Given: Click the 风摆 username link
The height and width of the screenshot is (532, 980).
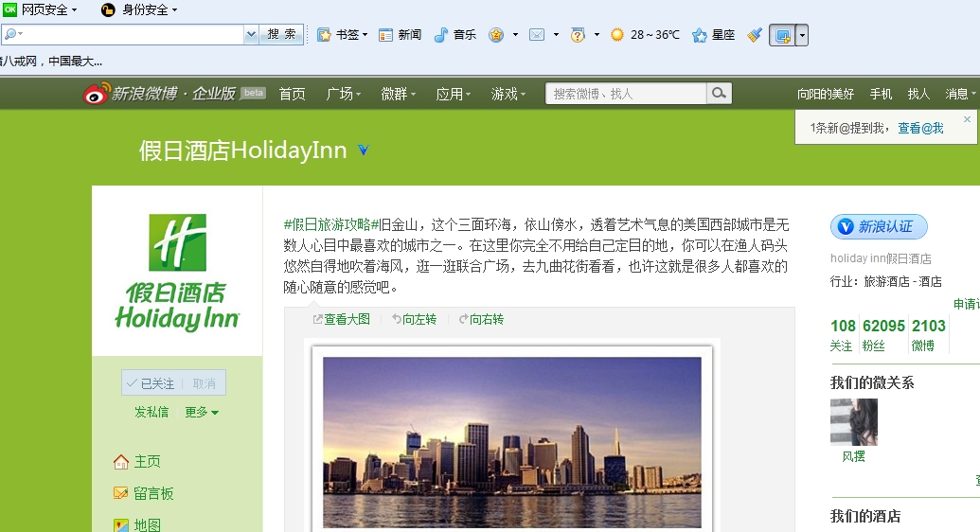Looking at the screenshot, I should [854, 456].
